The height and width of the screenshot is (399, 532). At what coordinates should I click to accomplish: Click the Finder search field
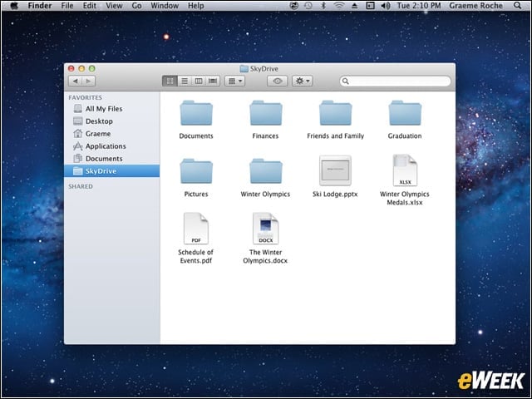[x=396, y=81]
